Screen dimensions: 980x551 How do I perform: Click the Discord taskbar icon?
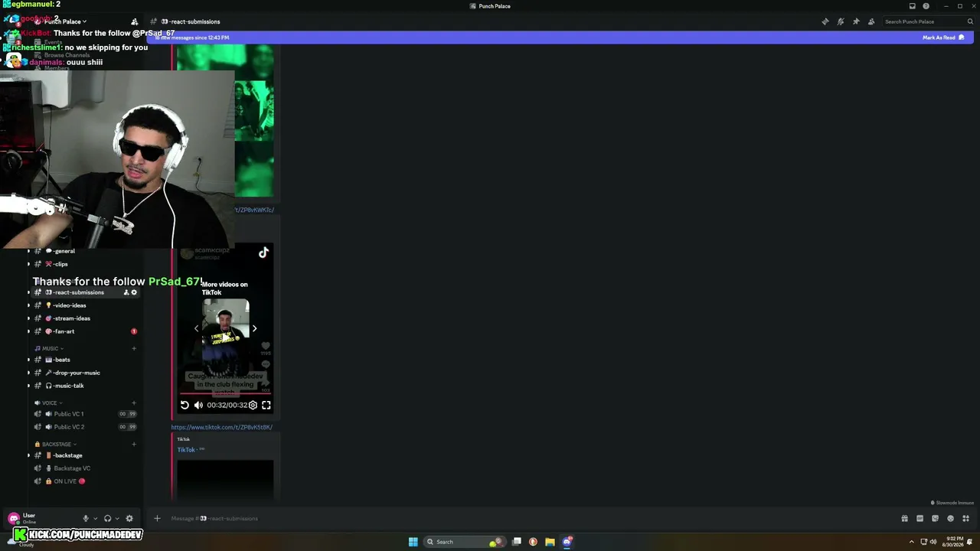click(x=567, y=542)
